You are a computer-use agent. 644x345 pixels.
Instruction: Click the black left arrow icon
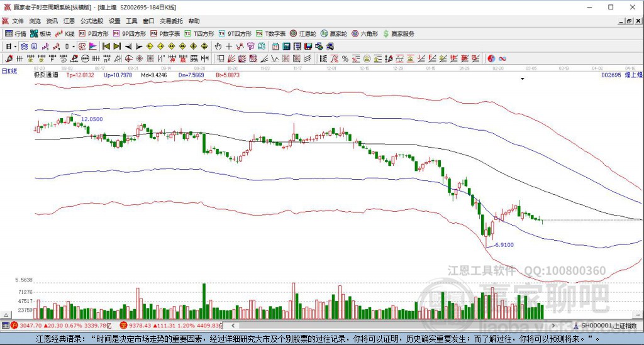(x=128, y=47)
